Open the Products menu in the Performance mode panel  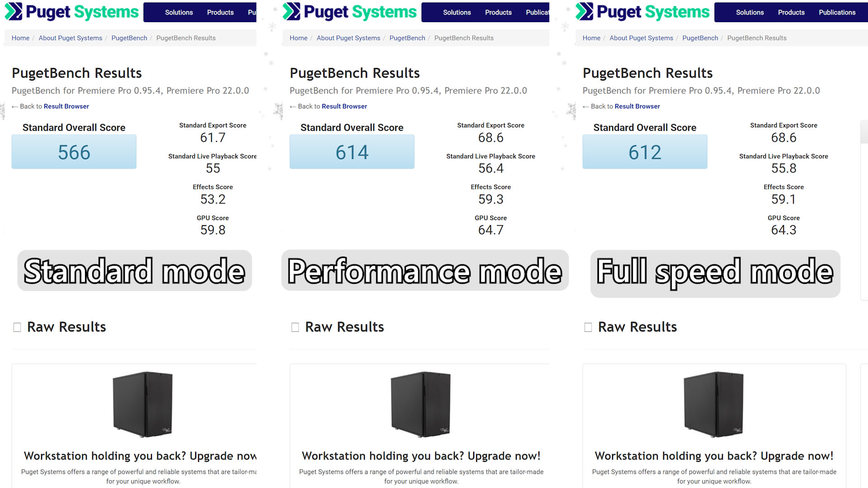pyautogui.click(x=498, y=12)
